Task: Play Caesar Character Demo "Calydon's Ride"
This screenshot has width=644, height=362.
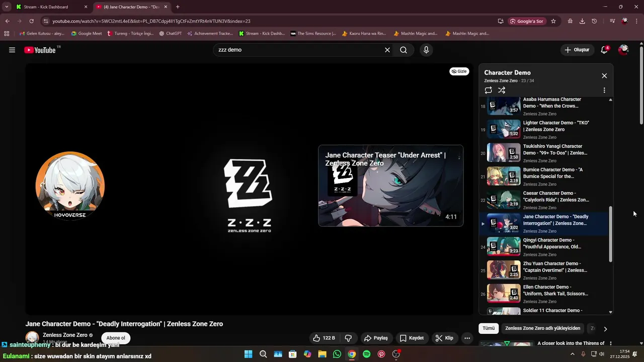Action: 543,200
